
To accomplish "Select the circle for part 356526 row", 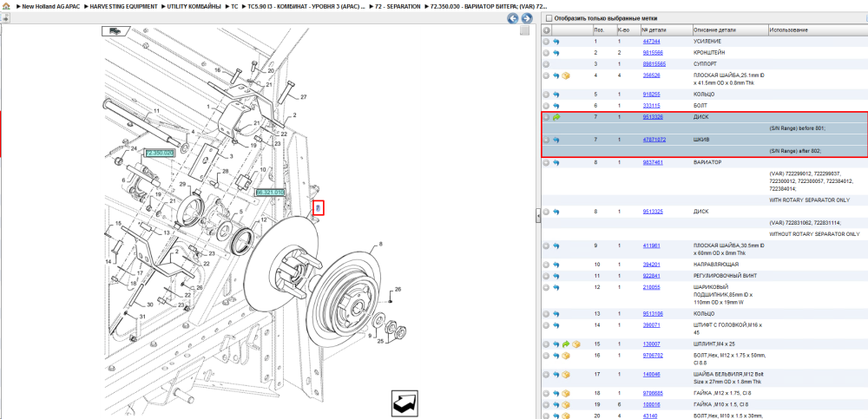I will point(546,75).
